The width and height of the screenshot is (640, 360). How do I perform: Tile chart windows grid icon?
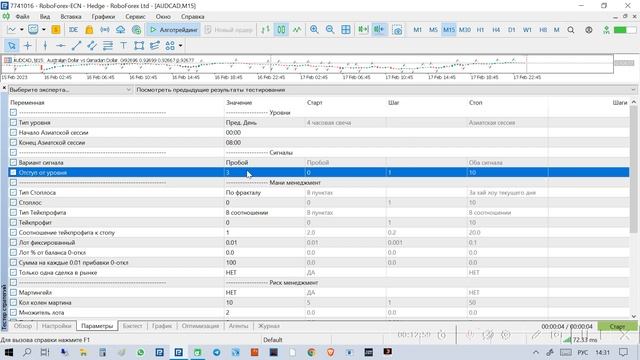click(346, 30)
